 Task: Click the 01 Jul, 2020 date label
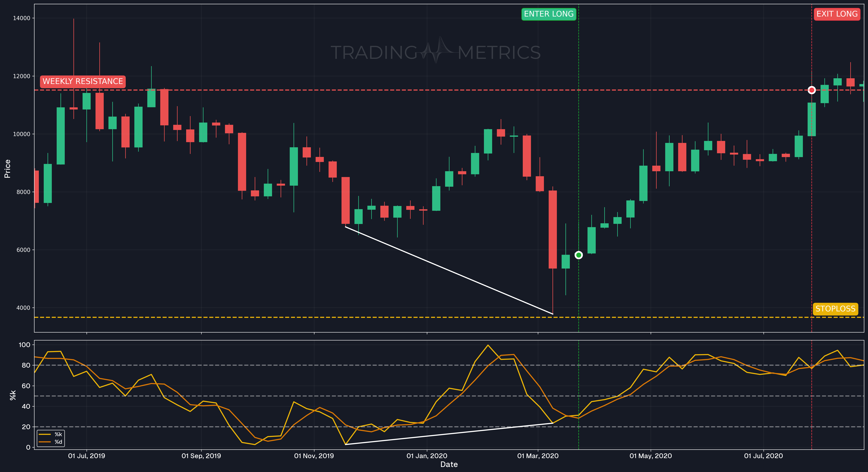click(x=763, y=456)
